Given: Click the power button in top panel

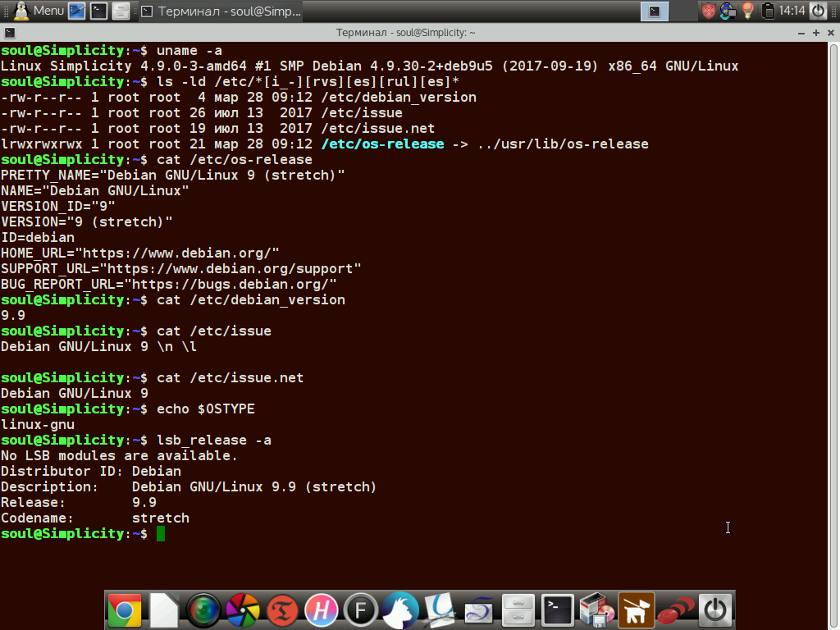Looking at the screenshot, I should click(818, 11).
